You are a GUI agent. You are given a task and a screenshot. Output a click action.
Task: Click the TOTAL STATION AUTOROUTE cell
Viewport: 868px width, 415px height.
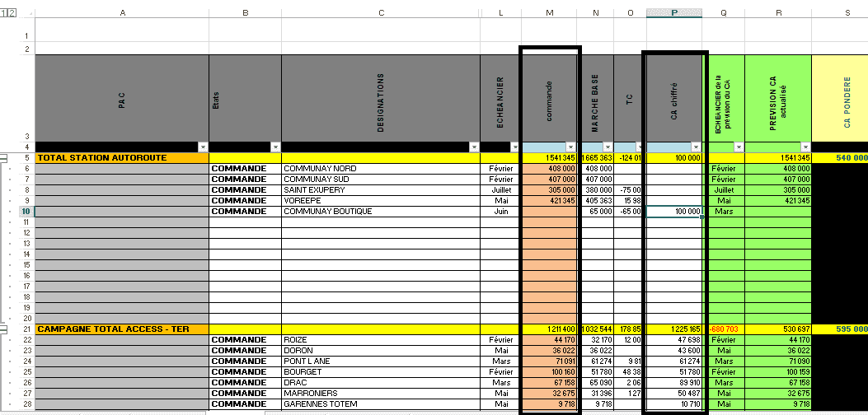(x=122, y=158)
